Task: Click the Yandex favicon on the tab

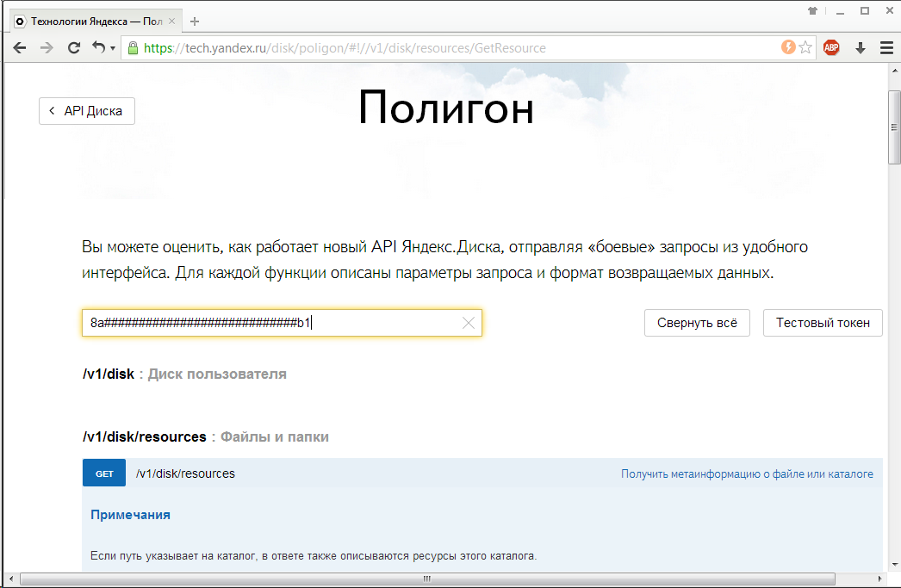Action: 20,22
